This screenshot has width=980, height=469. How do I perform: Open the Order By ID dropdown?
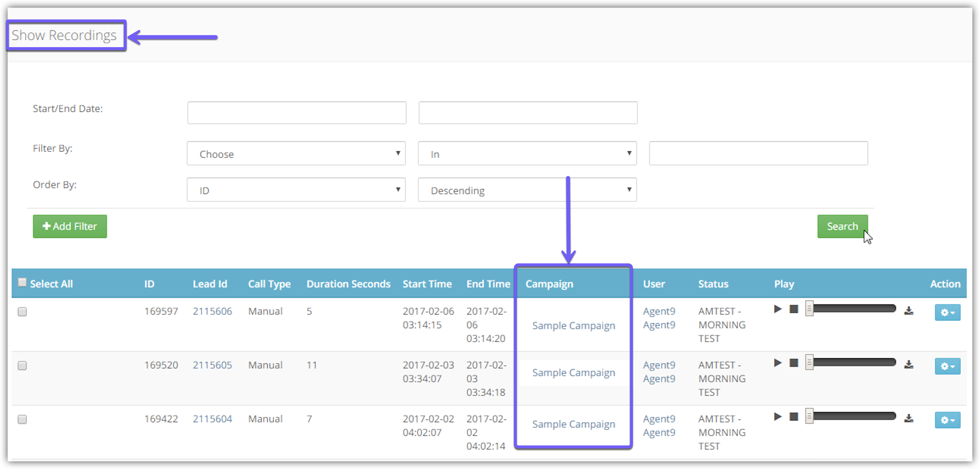[x=296, y=189]
